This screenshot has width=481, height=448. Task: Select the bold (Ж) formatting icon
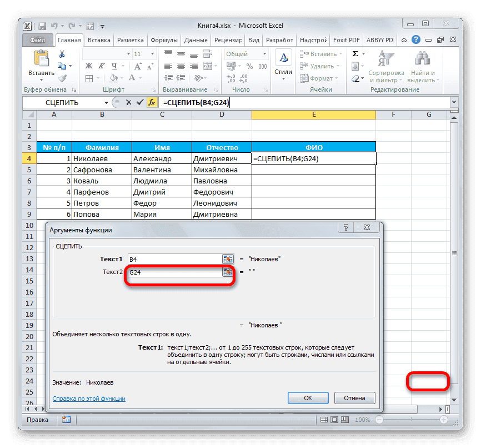[88, 65]
